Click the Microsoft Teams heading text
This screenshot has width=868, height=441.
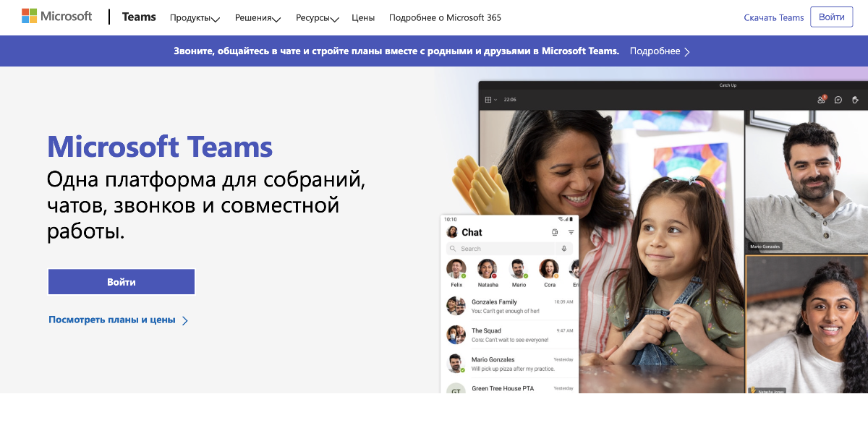(x=160, y=147)
